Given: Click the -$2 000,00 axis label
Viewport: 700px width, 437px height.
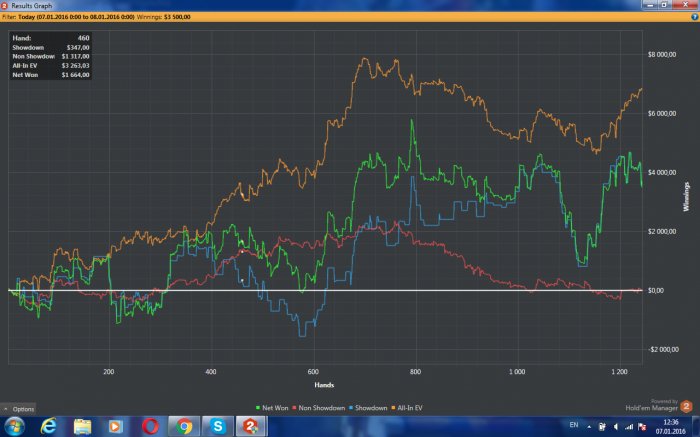Looking at the screenshot, I should pos(662,350).
